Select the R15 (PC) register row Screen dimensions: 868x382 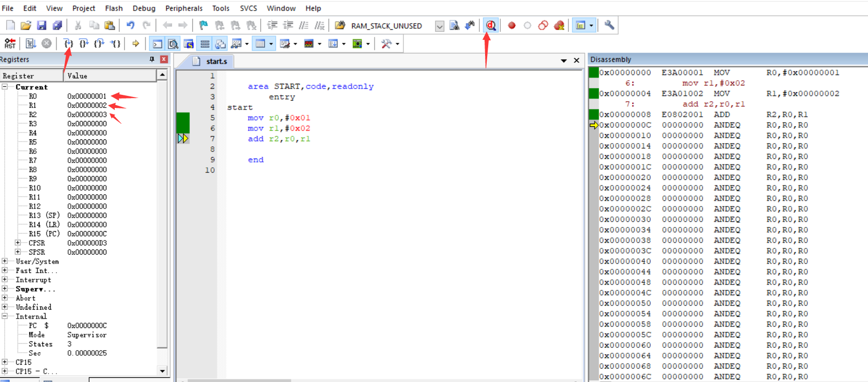(x=79, y=234)
